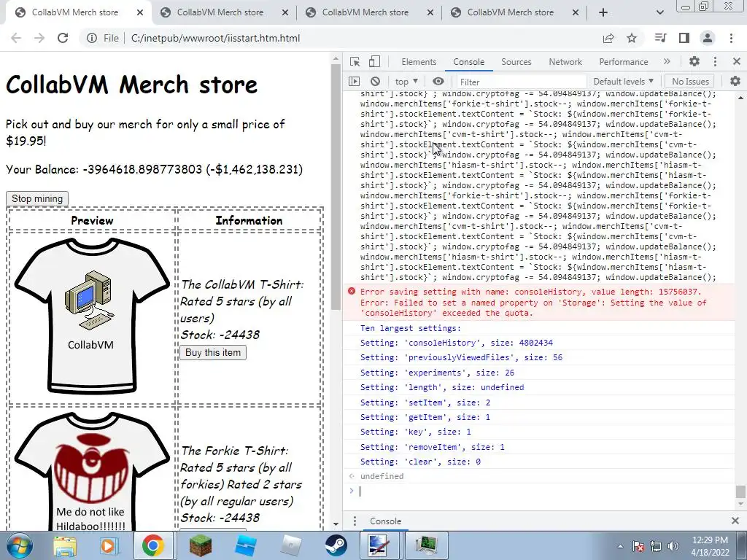Click the address bar URL
Viewport: 747px width, 560px height.
pyautogui.click(x=215, y=38)
